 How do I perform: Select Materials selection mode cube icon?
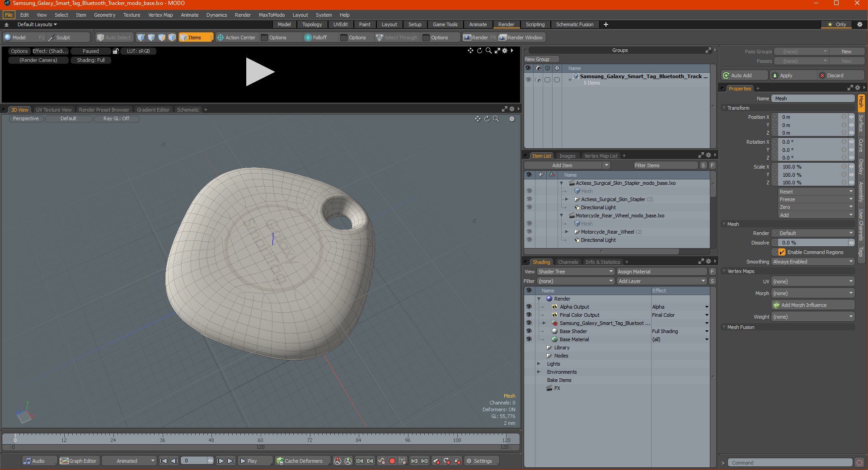pyautogui.click(x=172, y=38)
